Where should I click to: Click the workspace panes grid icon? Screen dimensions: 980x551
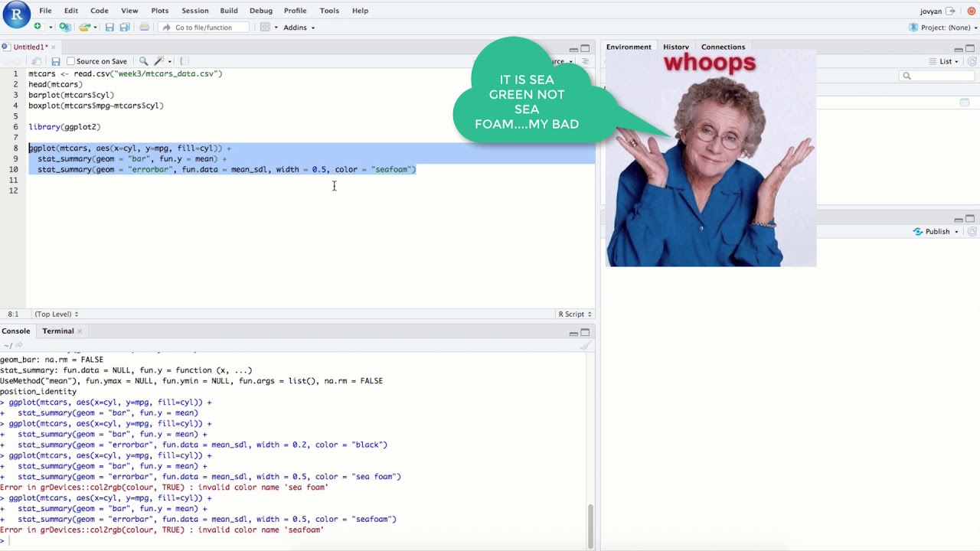tap(266, 27)
